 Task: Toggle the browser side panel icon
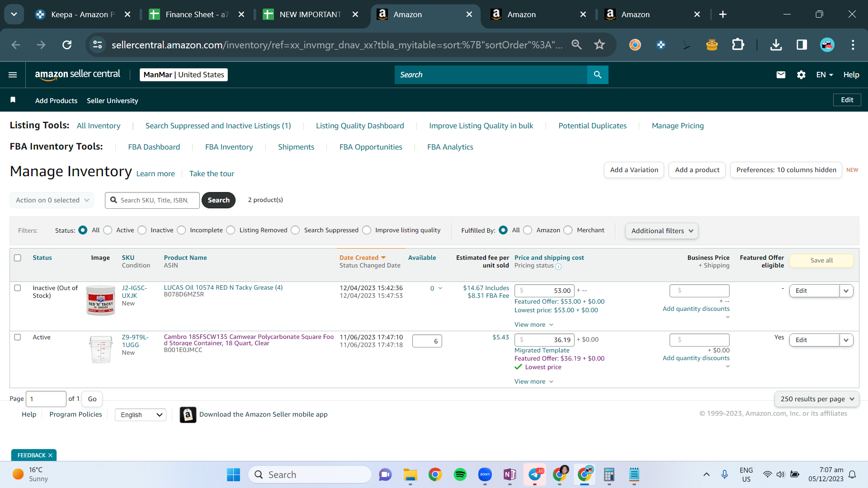click(x=802, y=44)
